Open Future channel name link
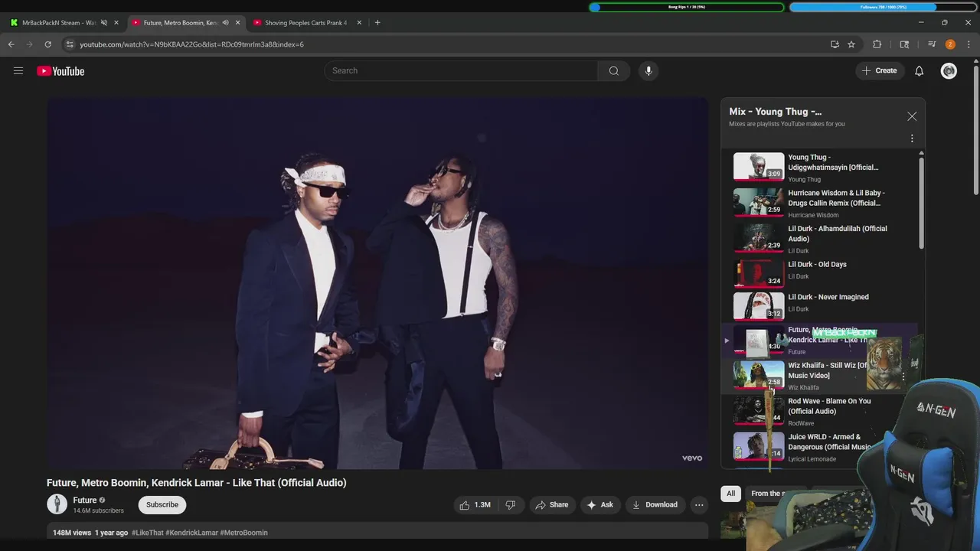 85,500
